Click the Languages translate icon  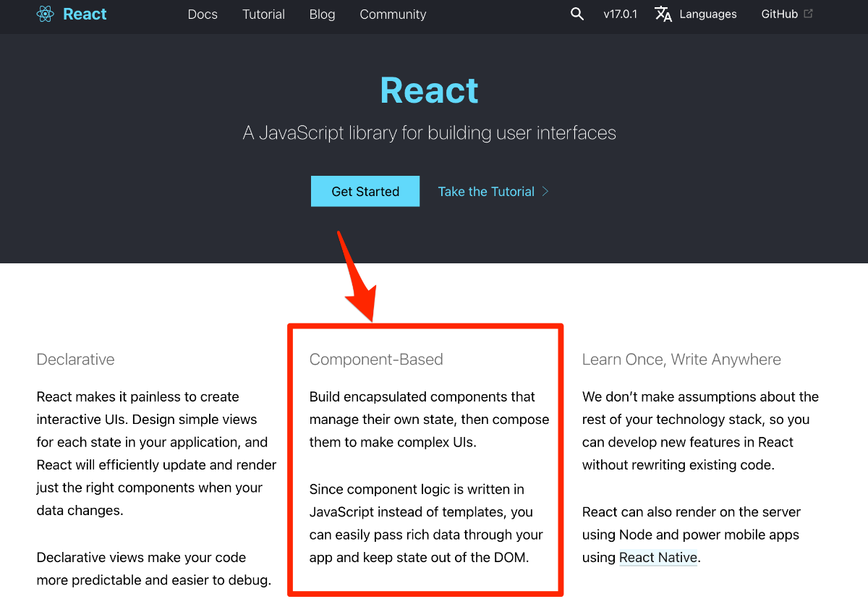tap(663, 14)
